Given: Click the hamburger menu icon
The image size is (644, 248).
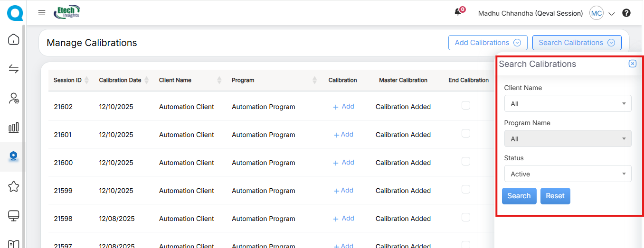Looking at the screenshot, I should tap(42, 13).
